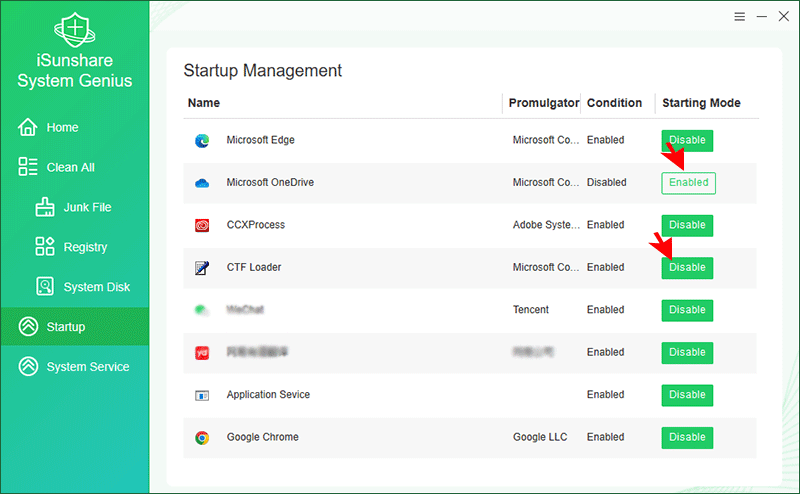Image resolution: width=800 pixels, height=494 pixels.
Task: Open the hamburger menu in title bar
Action: click(739, 17)
